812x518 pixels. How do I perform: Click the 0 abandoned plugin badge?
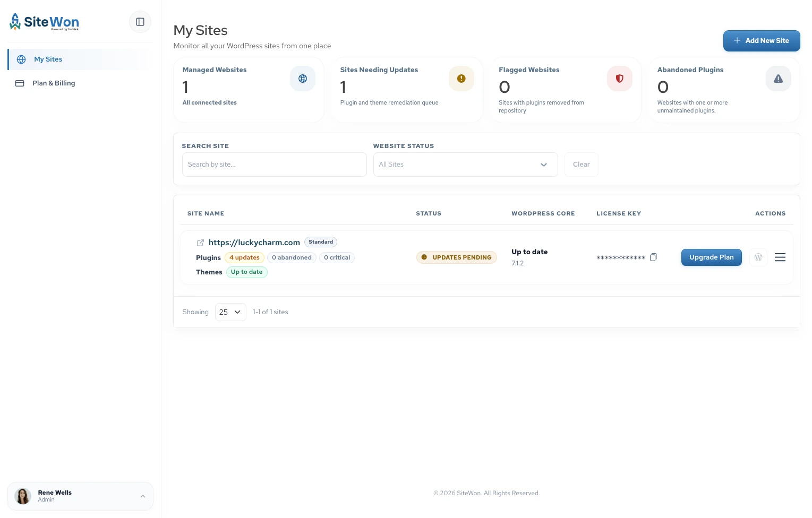click(292, 257)
